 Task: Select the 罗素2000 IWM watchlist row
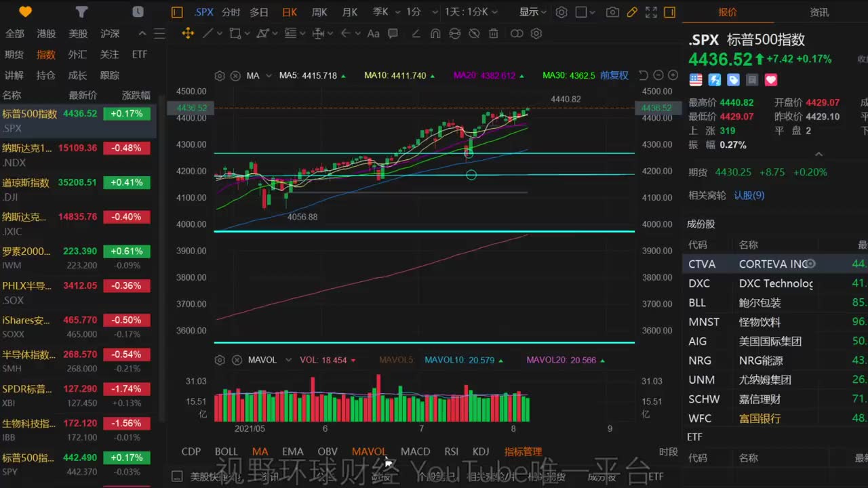click(x=78, y=258)
